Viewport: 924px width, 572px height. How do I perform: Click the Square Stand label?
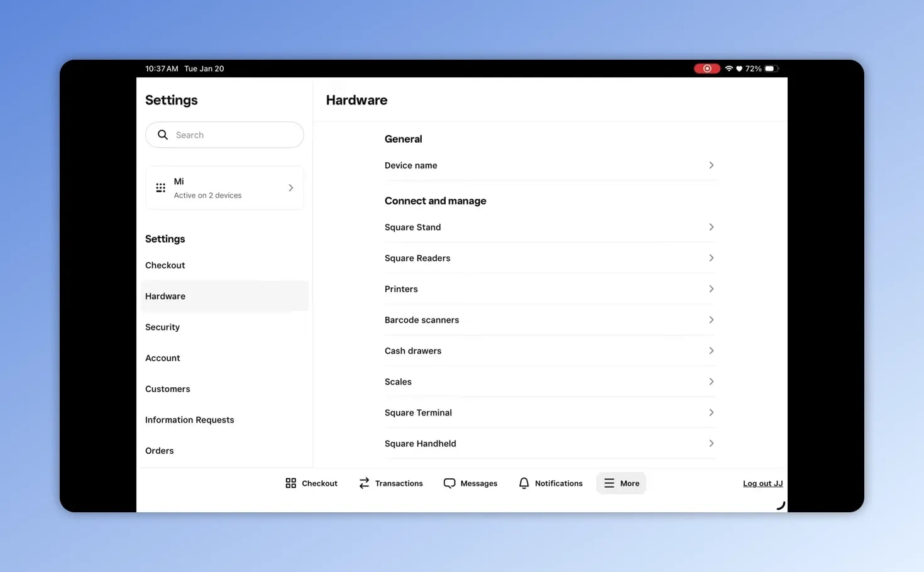412,227
